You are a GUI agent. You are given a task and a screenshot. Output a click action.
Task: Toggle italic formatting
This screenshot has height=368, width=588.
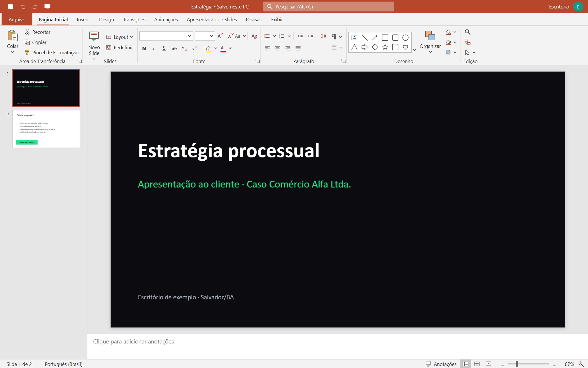(154, 48)
